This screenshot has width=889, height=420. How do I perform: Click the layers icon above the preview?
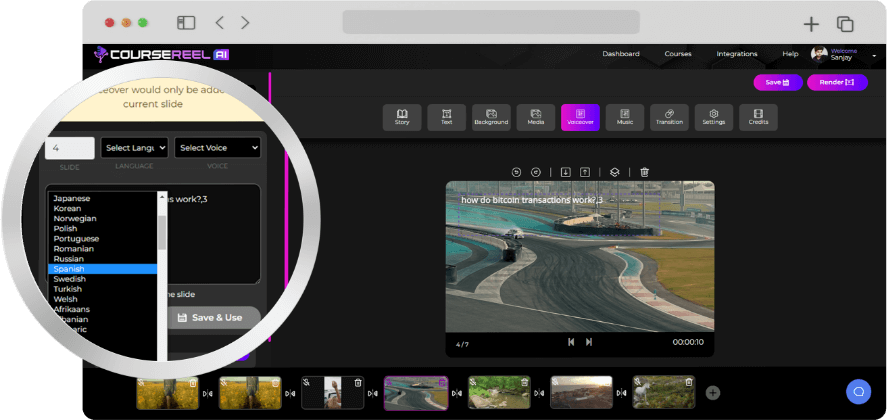tap(615, 172)
